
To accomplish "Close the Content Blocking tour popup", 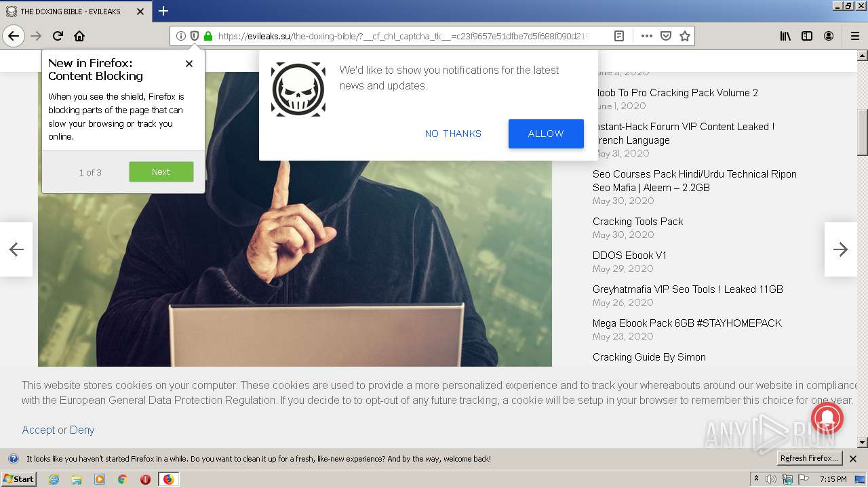I will [x=189, y=64].
